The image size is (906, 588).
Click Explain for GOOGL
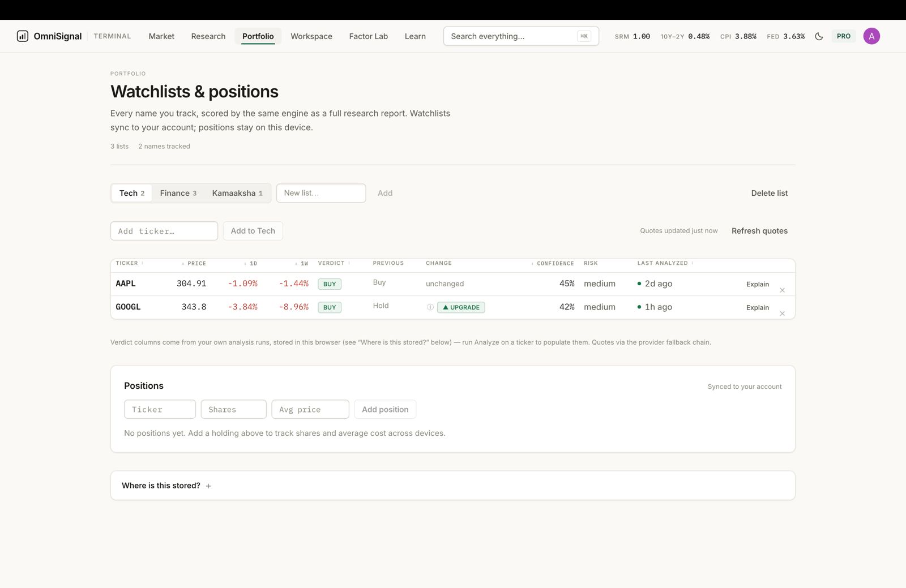click(x=758, y=307)
